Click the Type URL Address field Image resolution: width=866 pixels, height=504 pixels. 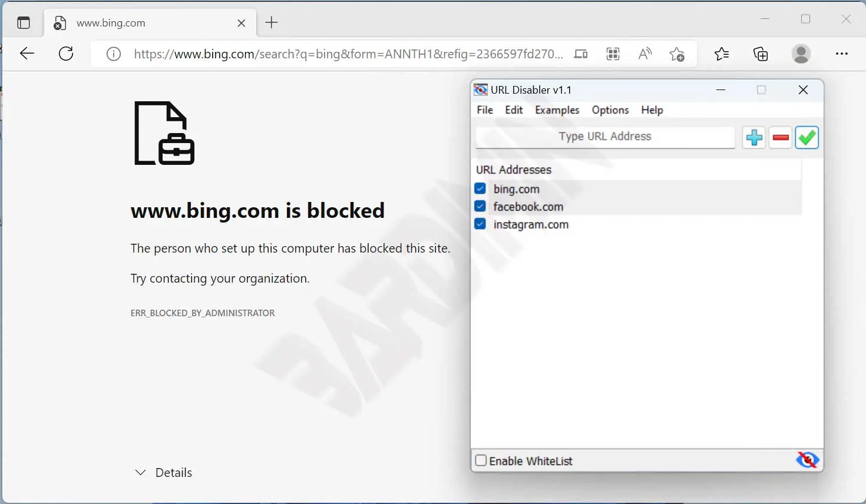click(605, 137)
